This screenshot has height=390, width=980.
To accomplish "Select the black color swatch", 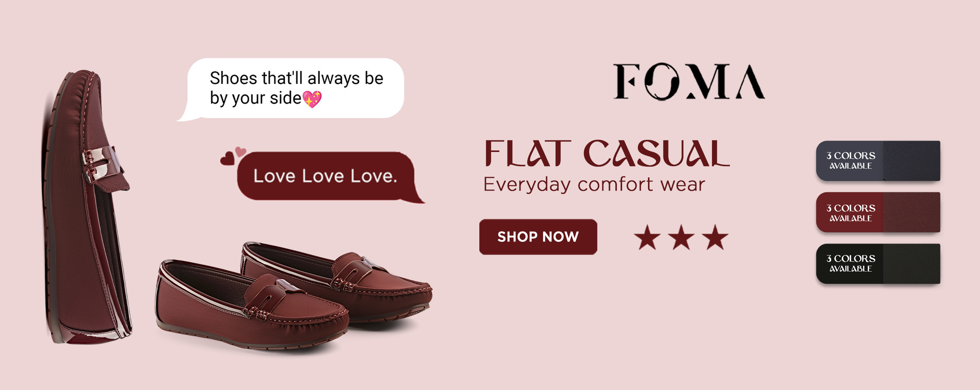I will tap(878, 264).
